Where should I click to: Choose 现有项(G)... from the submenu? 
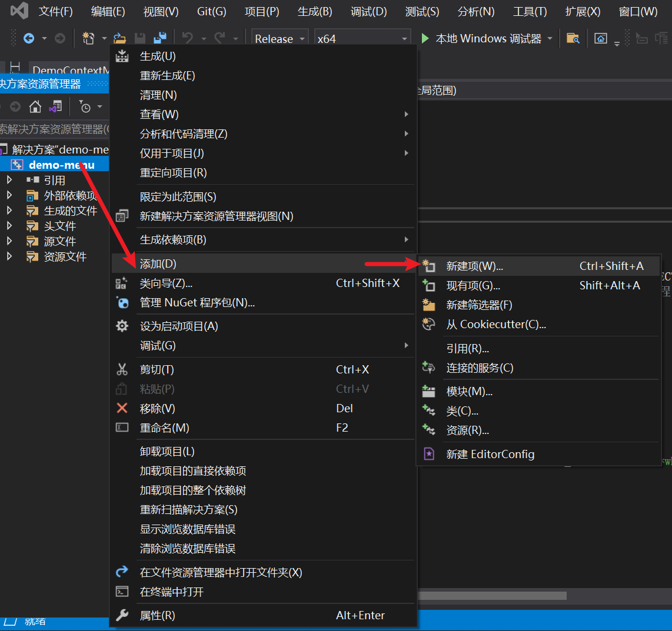pyautogui.click(x=473, y=286)
